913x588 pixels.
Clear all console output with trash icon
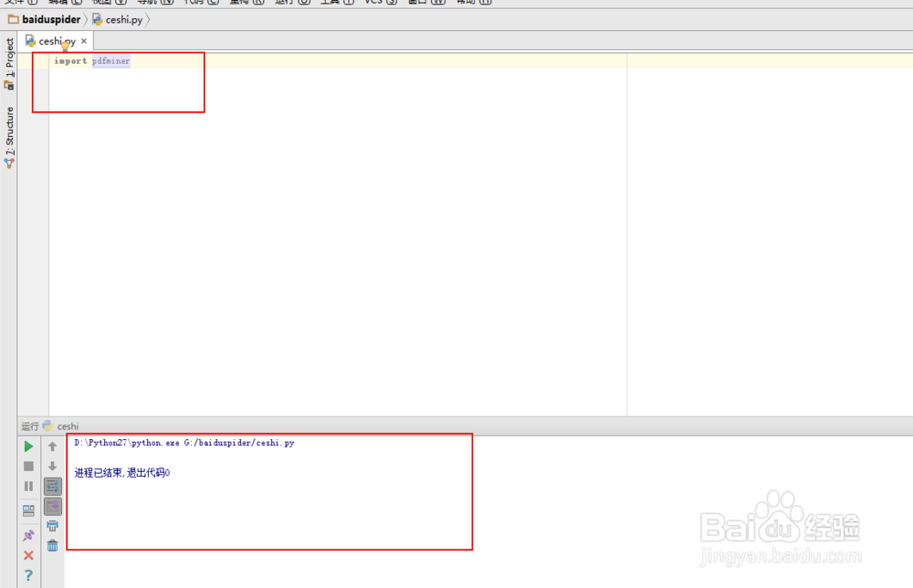[52, 545]
